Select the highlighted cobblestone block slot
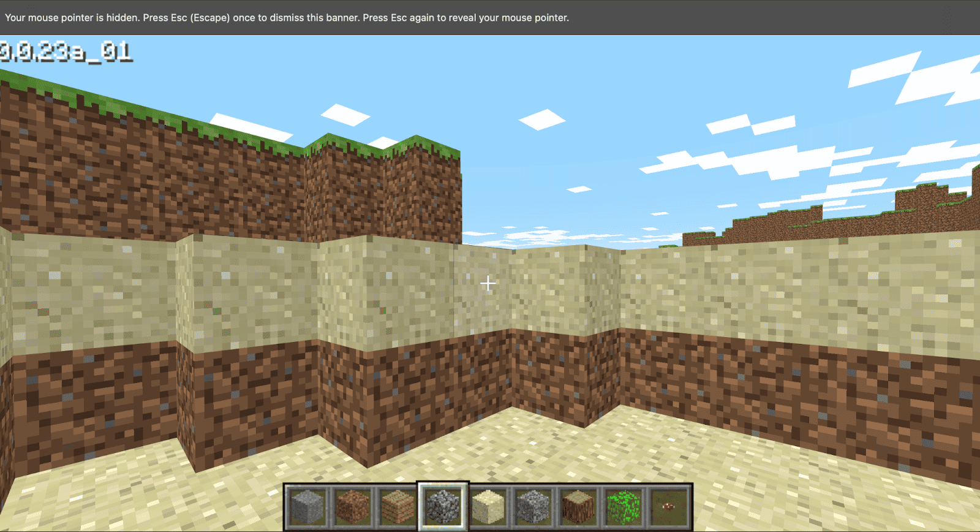This screenshot has width=980, height=532. (x=443, y=506)
